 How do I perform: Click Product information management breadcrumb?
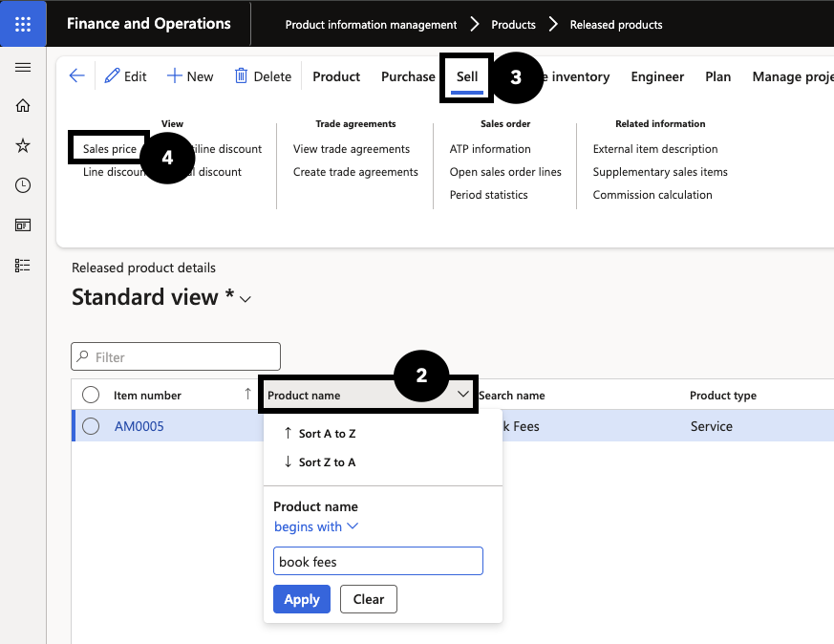pos(371,25)
